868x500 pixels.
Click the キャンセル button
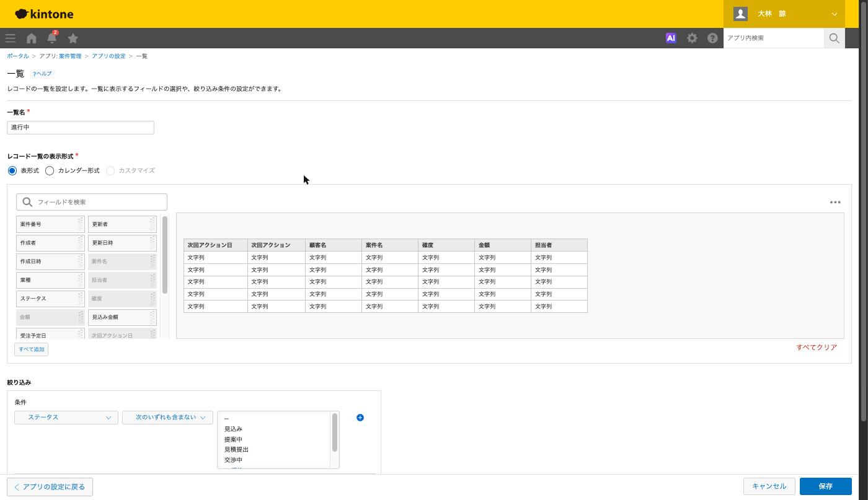769,486
